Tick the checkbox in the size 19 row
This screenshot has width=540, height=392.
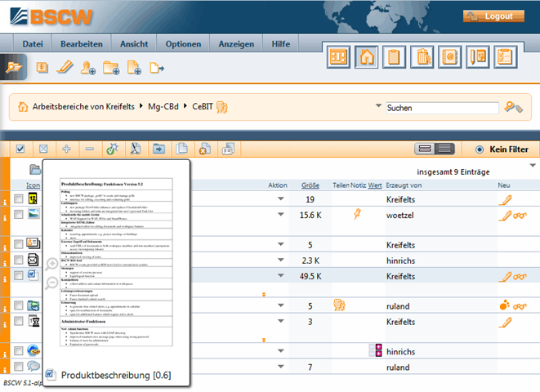pos(18,198)
